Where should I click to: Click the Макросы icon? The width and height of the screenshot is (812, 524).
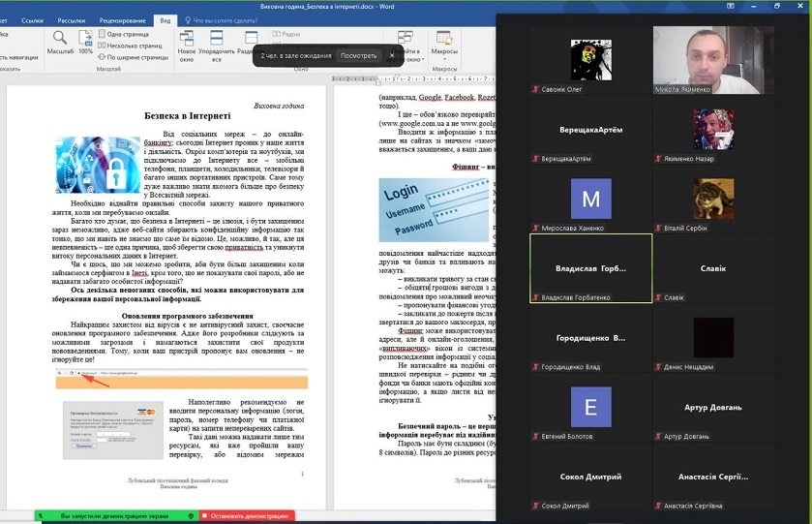pyautogui.click(x=444, y=38)
